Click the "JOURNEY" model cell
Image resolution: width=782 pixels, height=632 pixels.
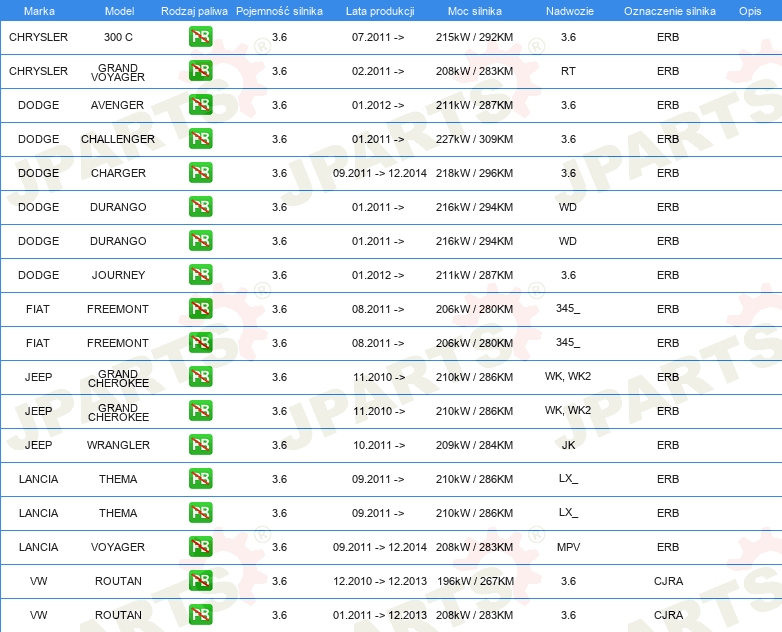(x=118, y=275)
